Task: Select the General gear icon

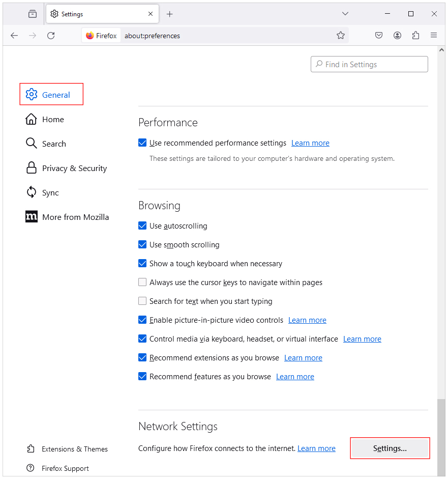Action: (x=32, y=94)
